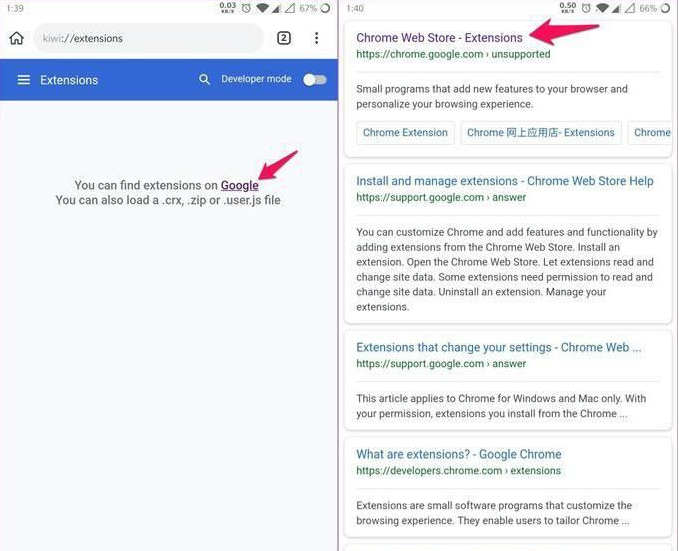Follow the Google link for extensions
Screen dimensions: 679x551
pos(239,185)
